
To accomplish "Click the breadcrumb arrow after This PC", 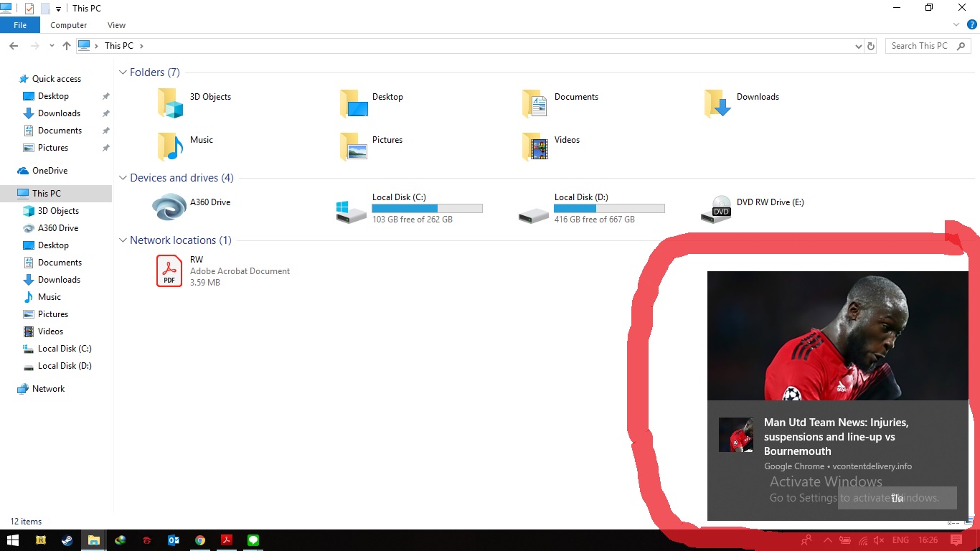I will click(x=141, y=46).
